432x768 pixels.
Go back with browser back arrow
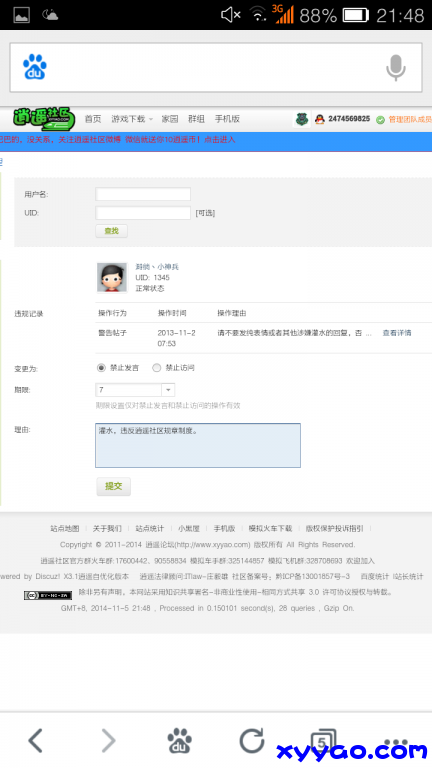tap(35, 740)
